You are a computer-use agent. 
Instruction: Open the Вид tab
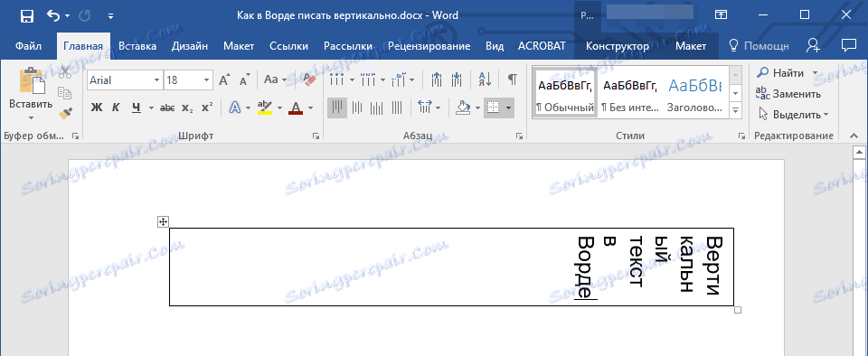coord(495,46)
